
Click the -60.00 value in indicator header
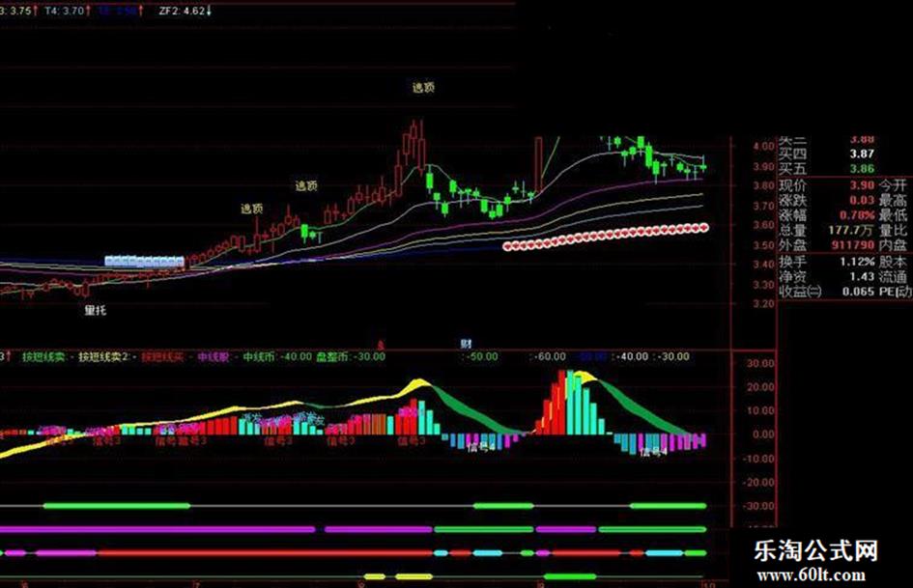pyautogui.click(x=549, y=356)
